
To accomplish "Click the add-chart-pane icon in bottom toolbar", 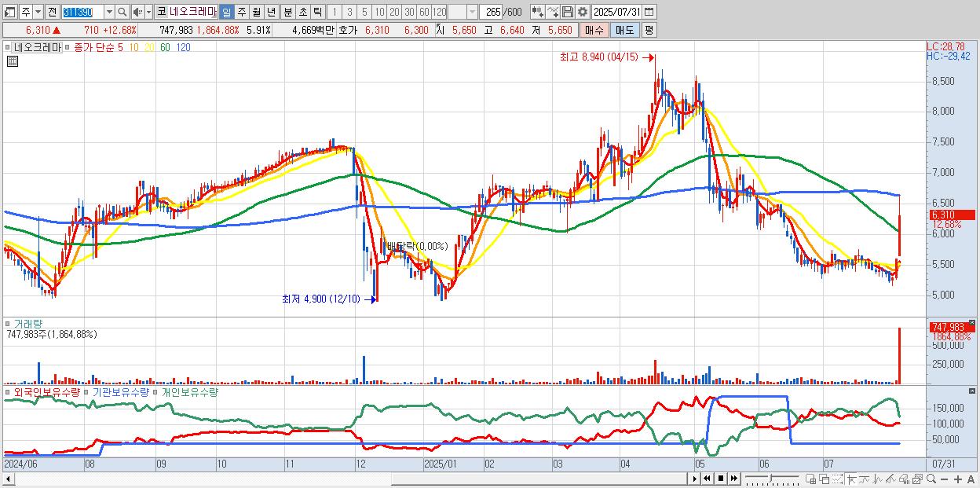I will click(810, 479).
